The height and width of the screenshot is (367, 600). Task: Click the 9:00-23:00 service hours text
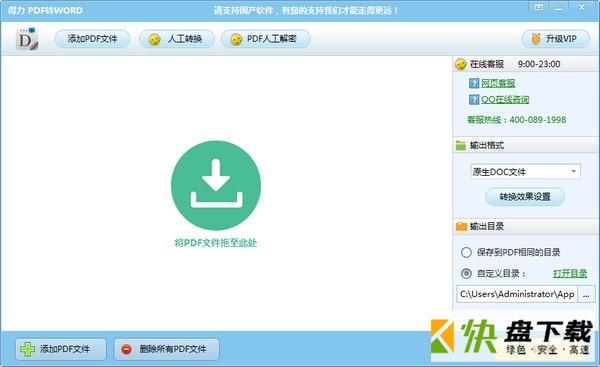coord(539,64)
